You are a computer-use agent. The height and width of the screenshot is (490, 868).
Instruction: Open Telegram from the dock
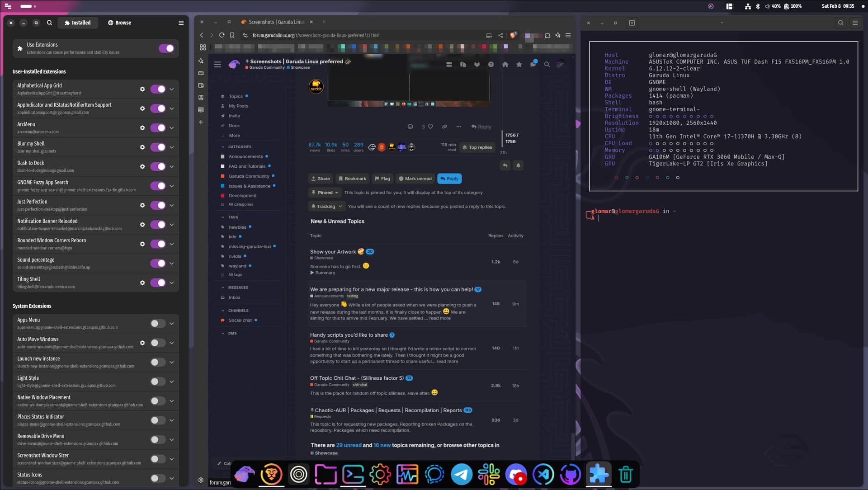tap(462, 474)
